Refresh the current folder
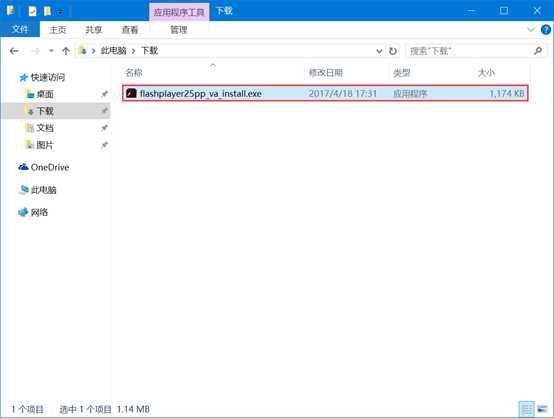The width and height of the screenshot is (554, 418). 393,51
